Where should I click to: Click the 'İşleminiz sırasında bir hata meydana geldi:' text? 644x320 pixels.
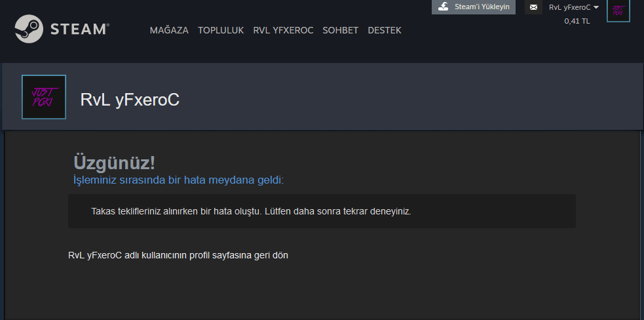pyautogui.click(x=179, y=180)
